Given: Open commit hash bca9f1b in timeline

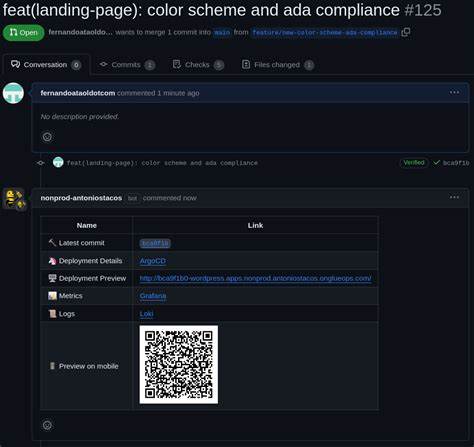Looking at the screenshot, I should coord(456,163).
